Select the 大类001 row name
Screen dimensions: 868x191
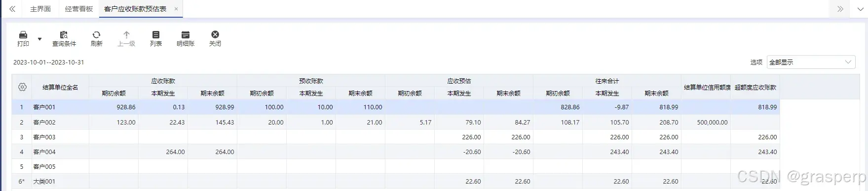point(44,181)
